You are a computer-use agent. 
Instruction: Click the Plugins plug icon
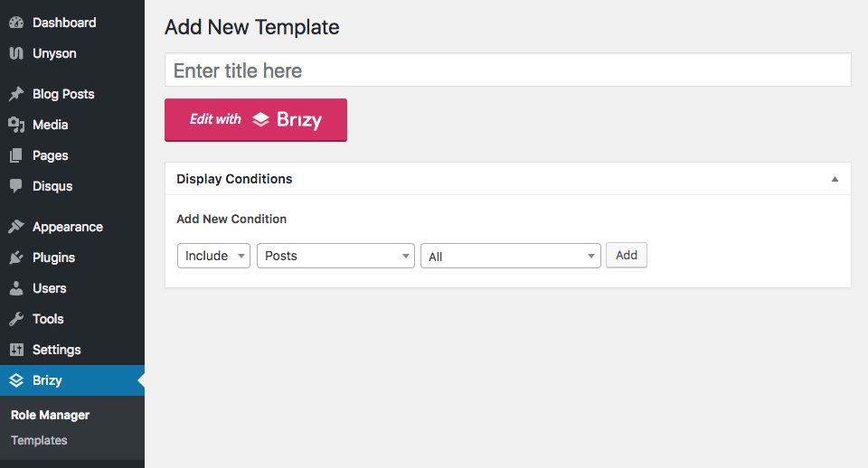16,257
